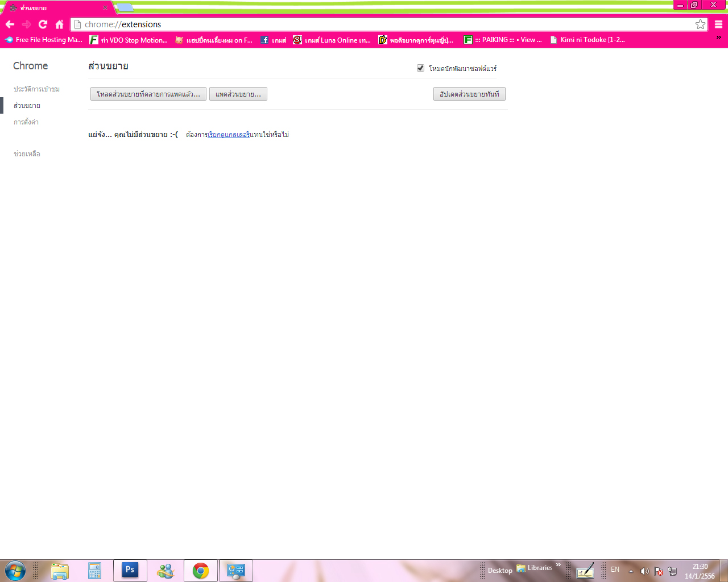Restore down the Chrome window
This screenshot has width=728, height=582.
pos(694,5)
